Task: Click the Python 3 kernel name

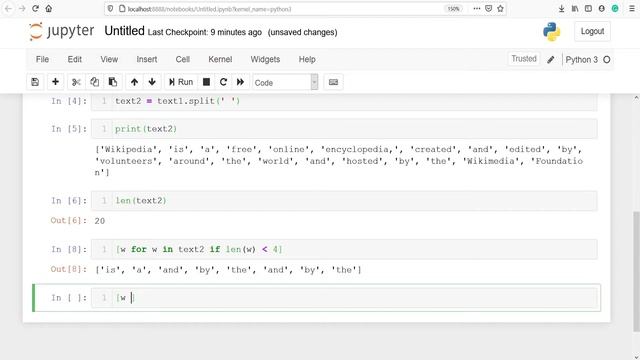Action: [581, 60]
